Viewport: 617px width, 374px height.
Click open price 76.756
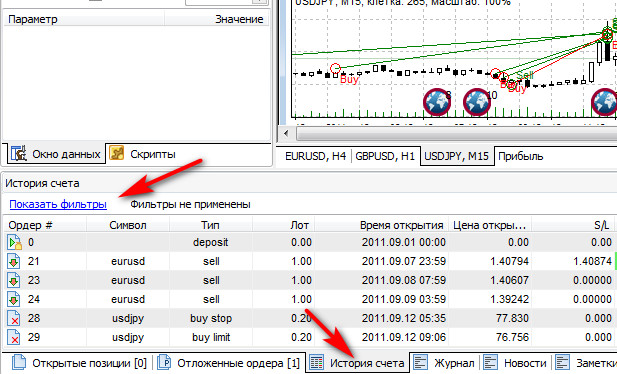point(512,337)
